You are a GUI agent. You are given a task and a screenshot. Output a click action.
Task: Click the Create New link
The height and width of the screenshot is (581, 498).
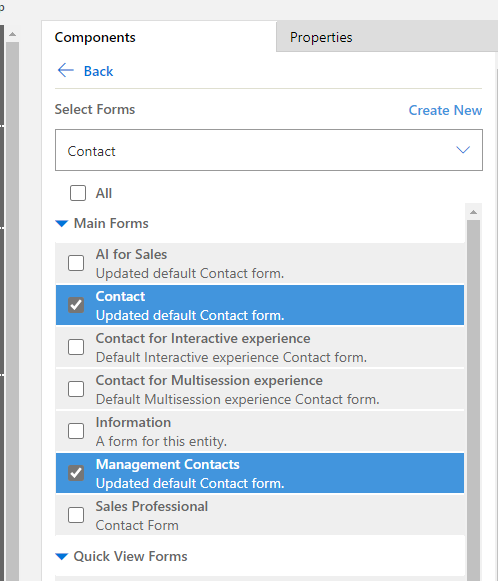click(x=445, y=110)
